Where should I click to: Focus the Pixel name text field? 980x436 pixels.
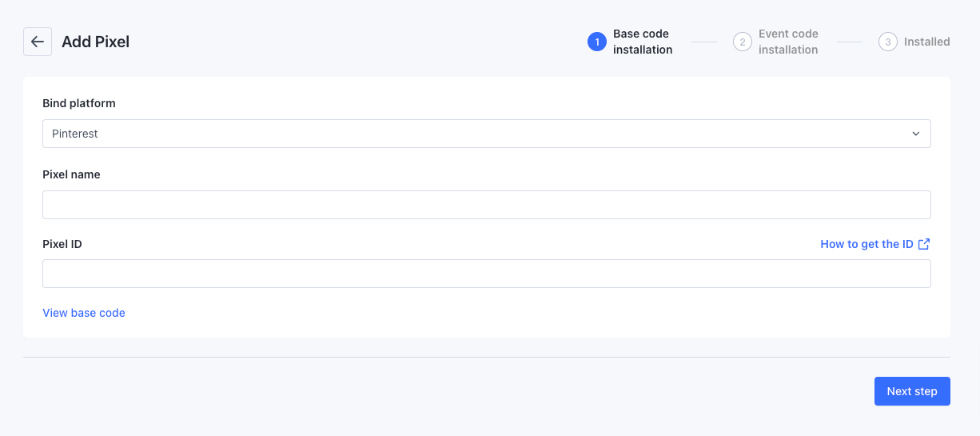(x=486, y=205)
